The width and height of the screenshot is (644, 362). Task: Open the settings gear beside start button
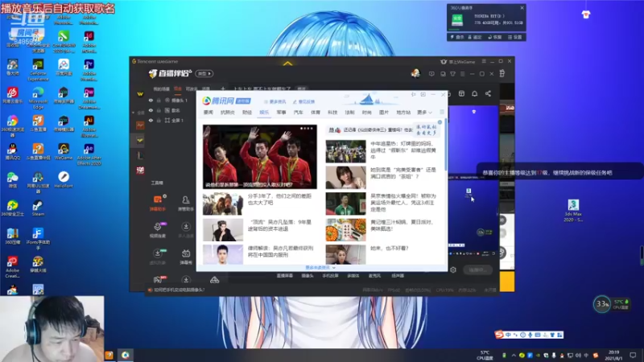(x=452, y=269)
